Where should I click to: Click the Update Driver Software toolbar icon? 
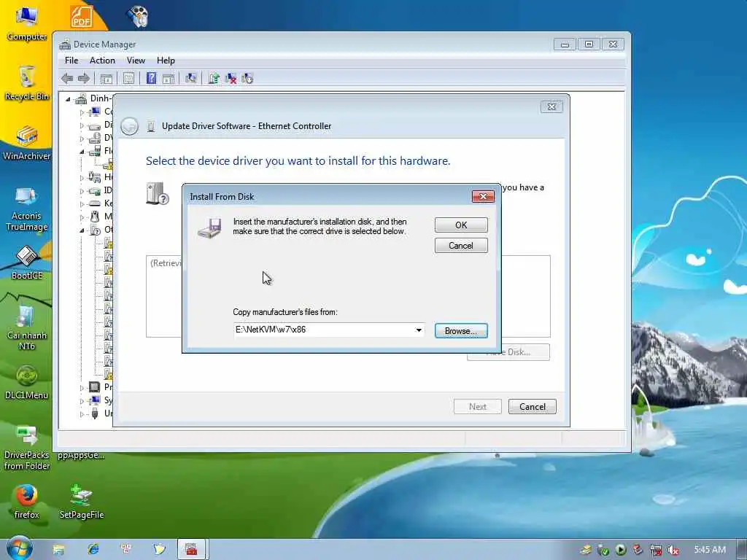tap(214, 78)
